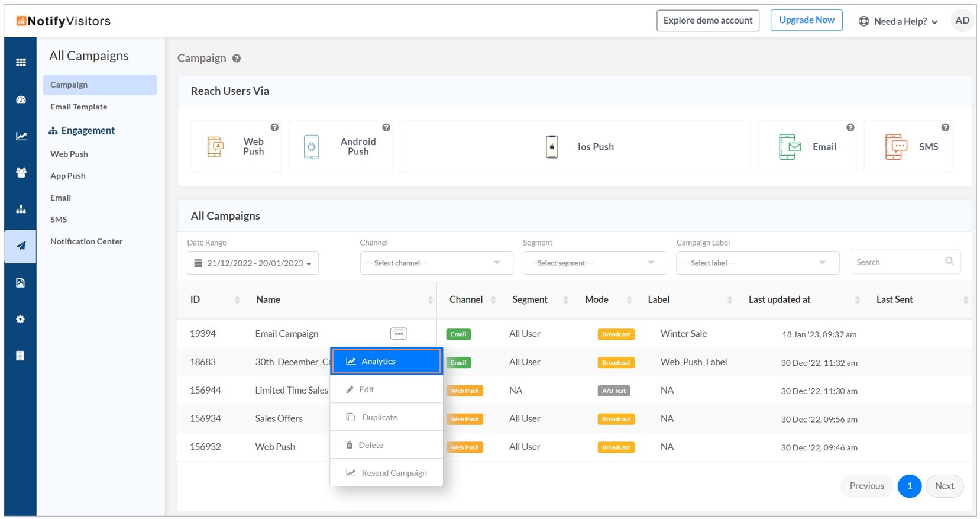Screen dimensions: 980x519
Task: Open the Select label dropdown
Action: pos(757,263)
